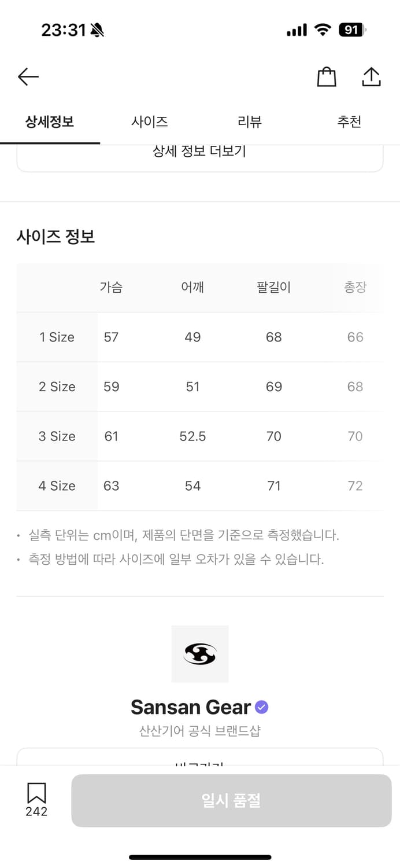Navigate back with the back arrow
This screenshot has height=868, width=400.
coord(28,76)
